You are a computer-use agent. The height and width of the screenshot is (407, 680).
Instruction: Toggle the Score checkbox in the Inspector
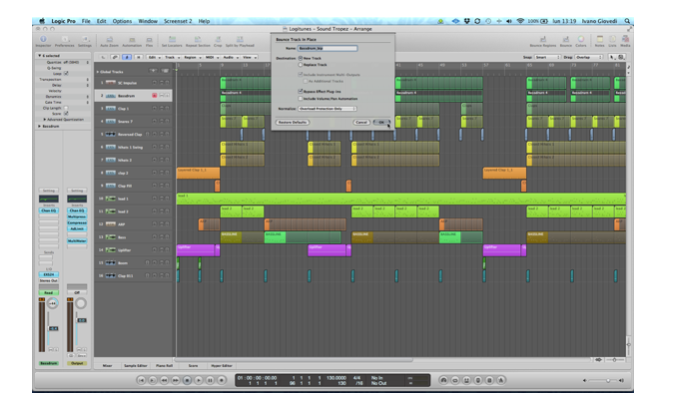(66, 113)
